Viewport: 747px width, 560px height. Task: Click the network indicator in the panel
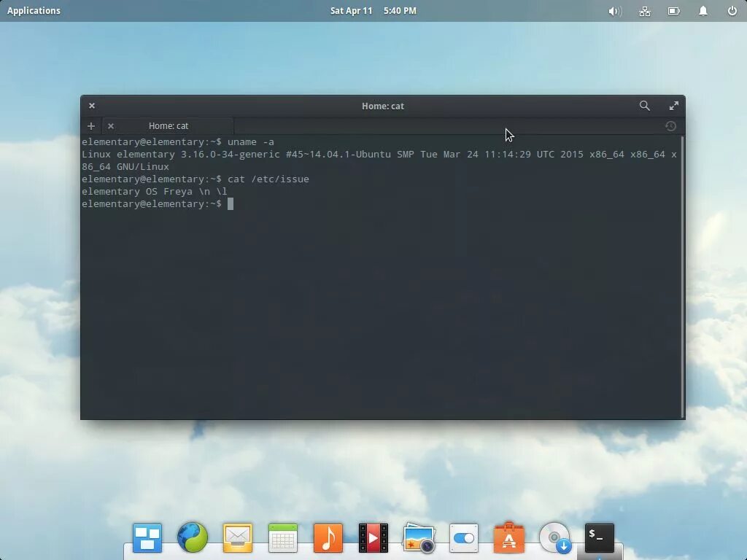(x=644, y=10)
